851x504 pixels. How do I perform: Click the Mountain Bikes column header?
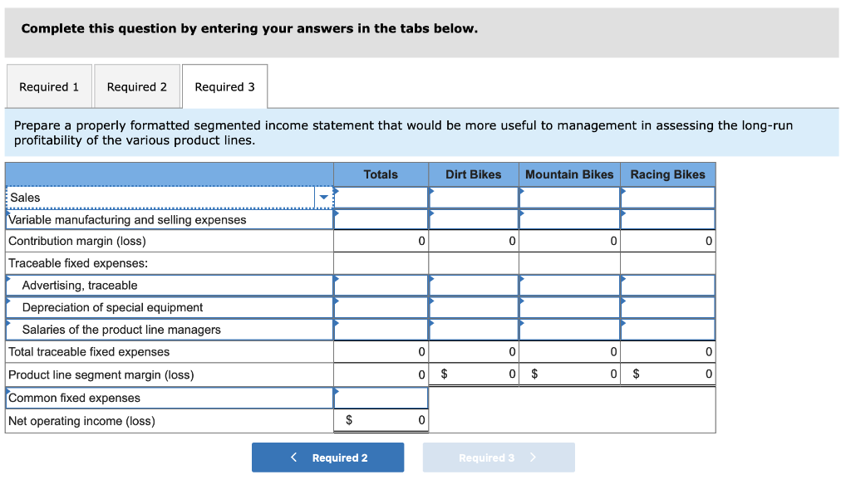(x=569, y=174)
